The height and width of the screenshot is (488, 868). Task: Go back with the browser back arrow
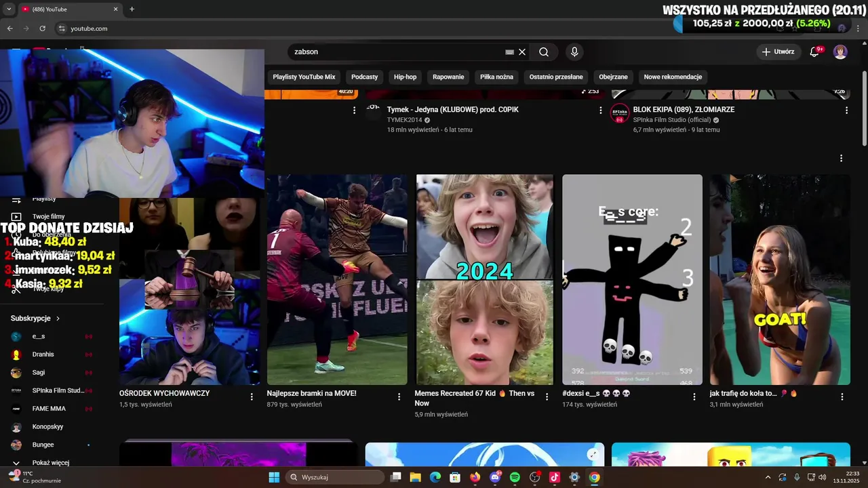pyautogui.click(x=9, y=28)
